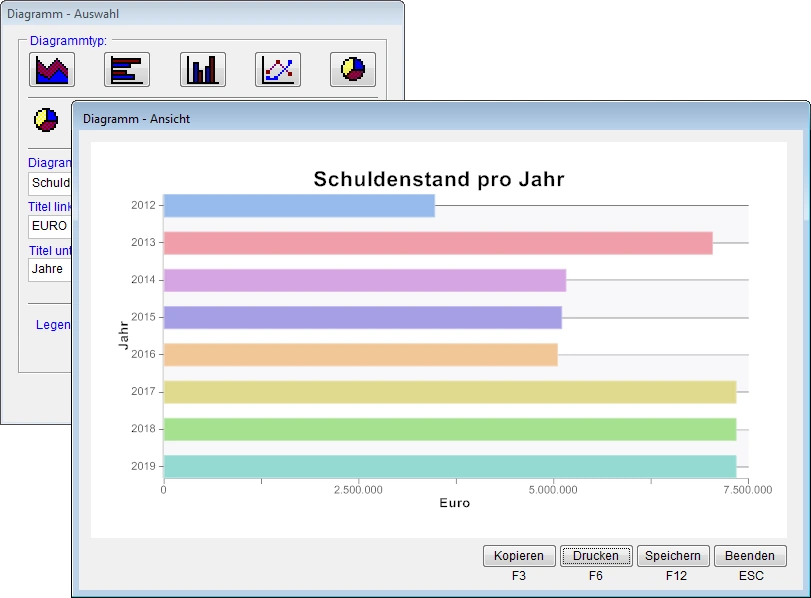Choose the pie chart button in Diagrammtyp row

coord(353,70)
